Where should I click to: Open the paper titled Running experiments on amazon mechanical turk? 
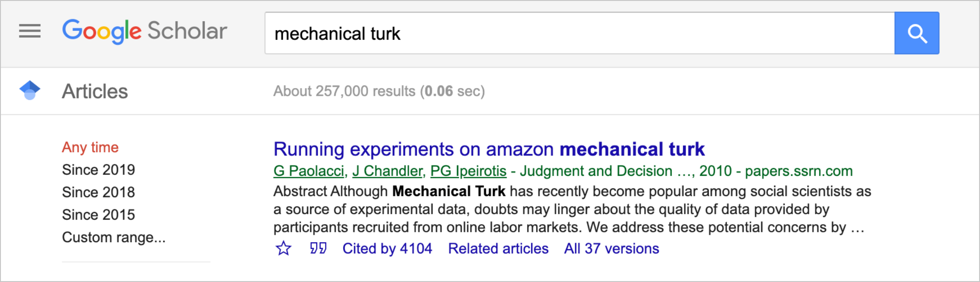490,149
